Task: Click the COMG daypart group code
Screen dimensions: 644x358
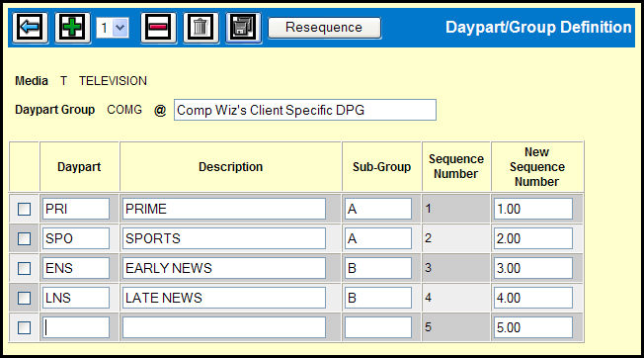Action: [x=124, y=110]
